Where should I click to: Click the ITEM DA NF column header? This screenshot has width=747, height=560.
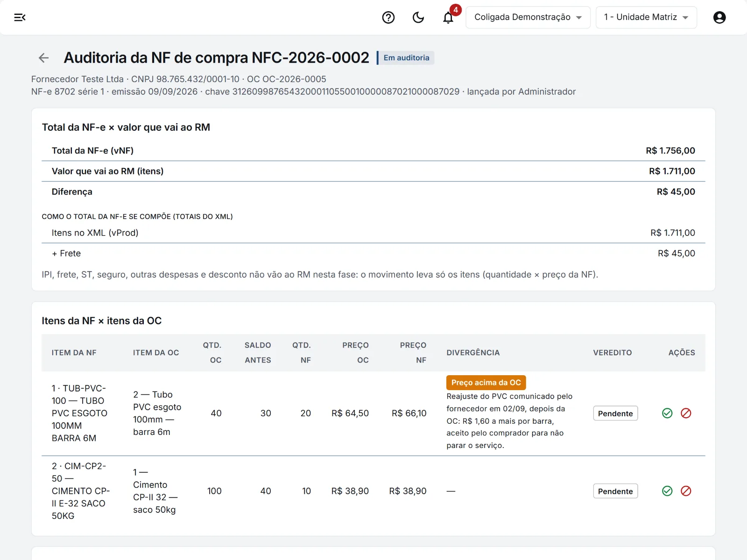click(x=74, y=353)
